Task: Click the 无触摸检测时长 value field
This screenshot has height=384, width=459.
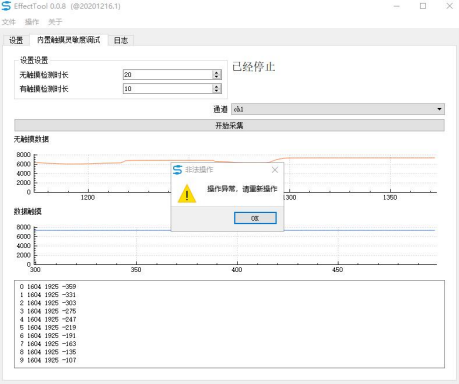Action: [168, 75]
